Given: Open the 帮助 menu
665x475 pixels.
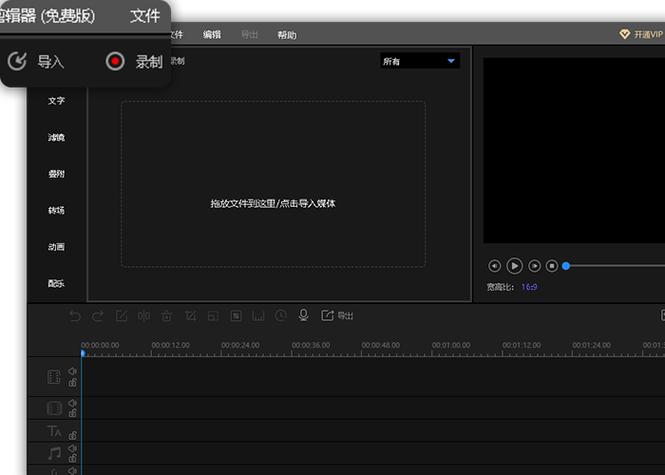Looking at the screenshot, I should point(287,35).
